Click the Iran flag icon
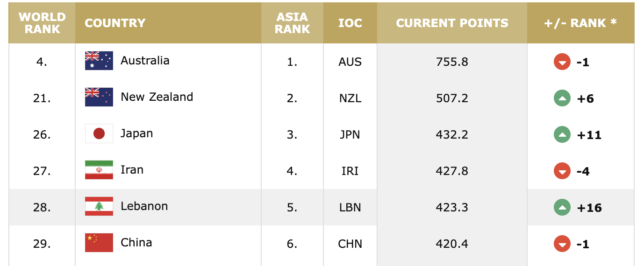The height and width of the screenshot is (266, 644). click(99, 170)
